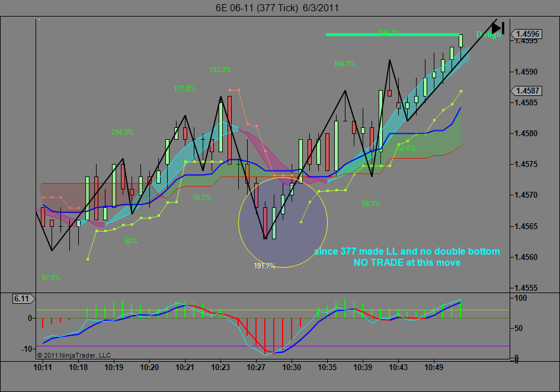Click the 191.7% swing label
Viewport: 560px width, 392px height.
(x=264, y=266)
